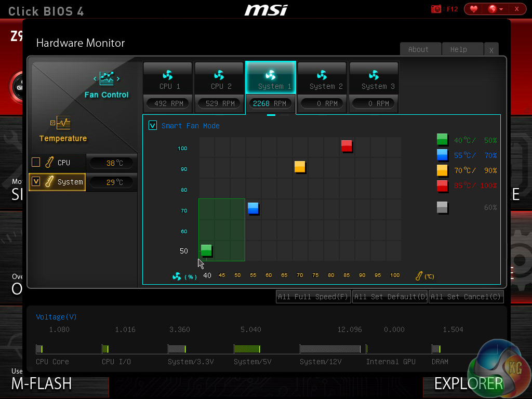Click the fan icon on System 2 tab
532x399 pixels.
coord(322,75)
